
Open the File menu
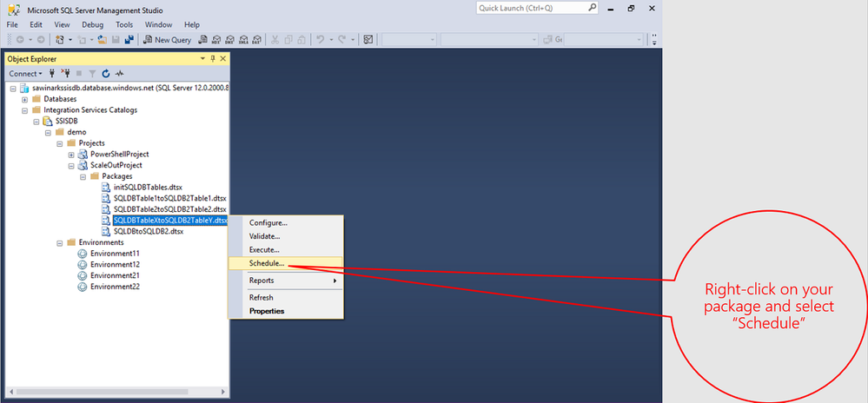(12, 25)
